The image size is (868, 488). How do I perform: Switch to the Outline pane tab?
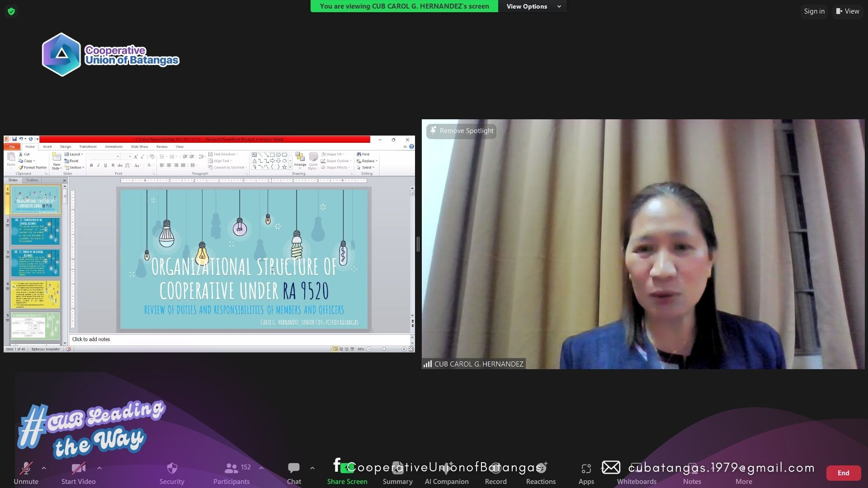pos(32,180)
